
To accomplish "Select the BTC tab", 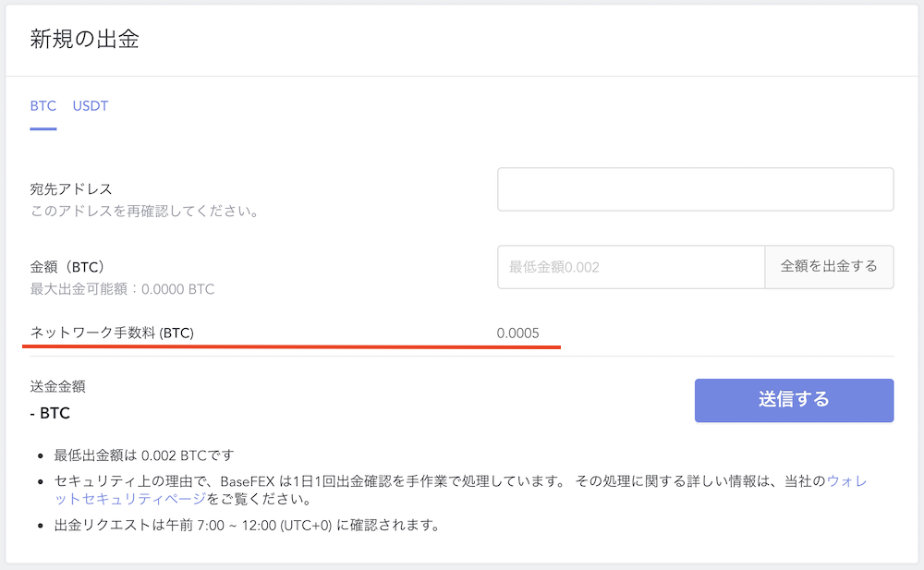I will click(x=43, y=106).
